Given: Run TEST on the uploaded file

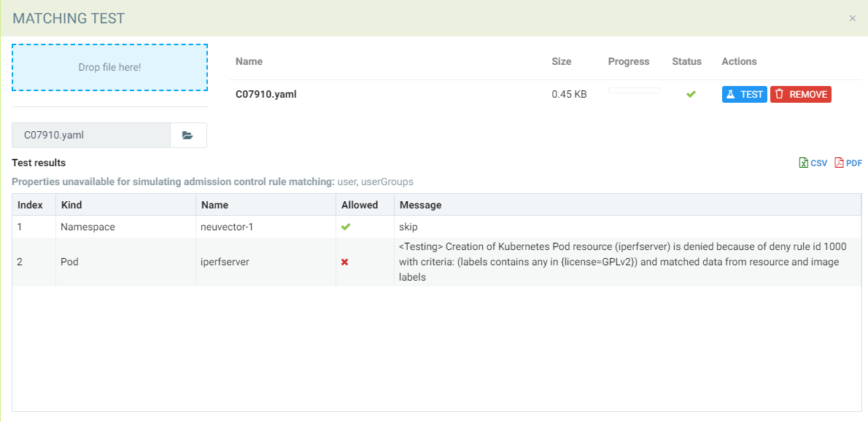Looking at the screenshot, I should pyautogui.click(x=744, y=94).
